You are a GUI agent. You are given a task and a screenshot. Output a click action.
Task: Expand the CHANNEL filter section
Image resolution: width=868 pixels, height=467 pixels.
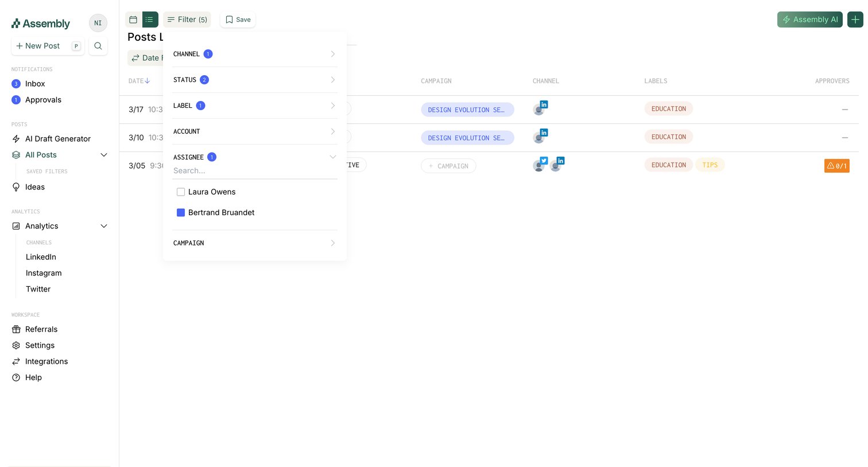[x=255, y=54]
